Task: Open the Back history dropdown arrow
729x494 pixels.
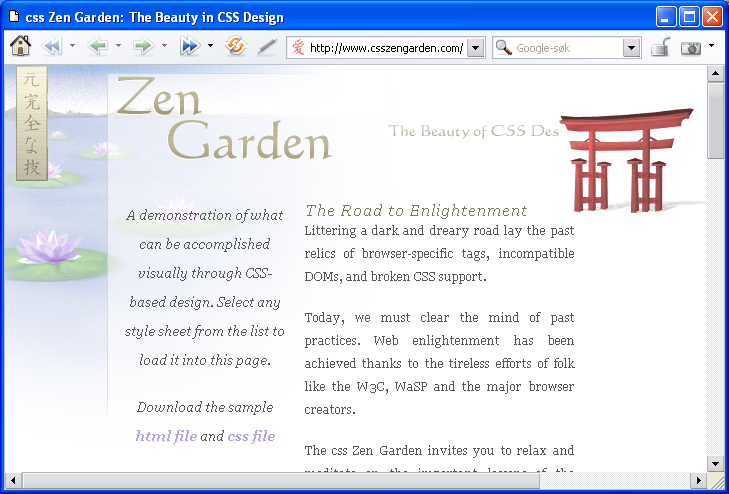Action: tap(118, 46)
